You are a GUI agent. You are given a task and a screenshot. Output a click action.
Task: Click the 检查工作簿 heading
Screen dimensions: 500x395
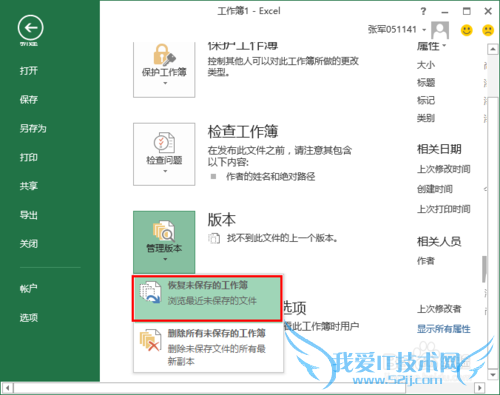pos(243,131)
